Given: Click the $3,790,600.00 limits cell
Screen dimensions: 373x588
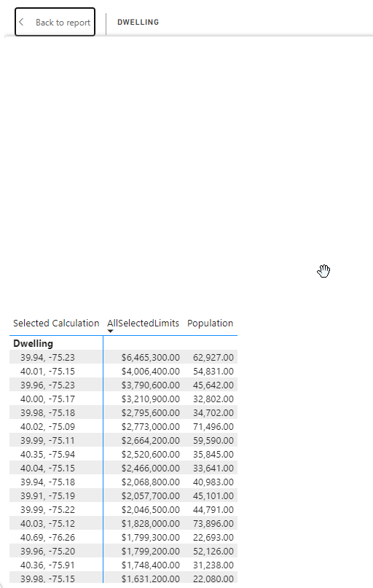Looking at the screenshot, I should (x=150, y=385).
